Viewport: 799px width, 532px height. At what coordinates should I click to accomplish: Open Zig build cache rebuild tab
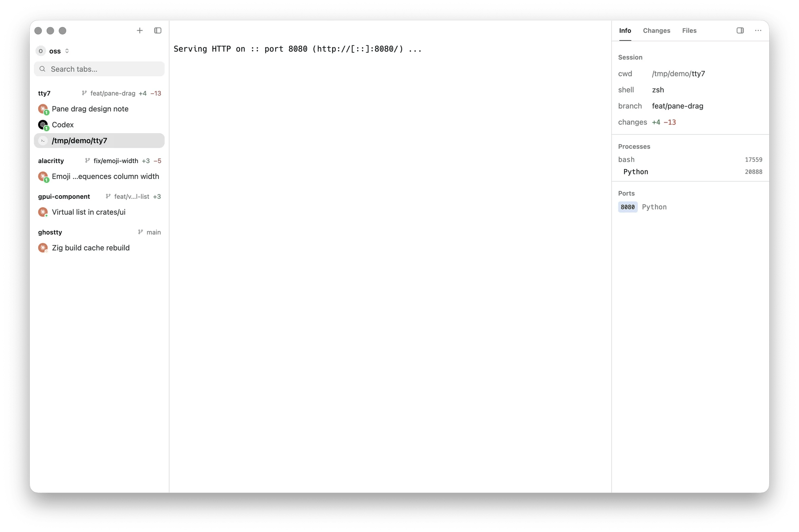pyautogui.click(x=99, y=248)
